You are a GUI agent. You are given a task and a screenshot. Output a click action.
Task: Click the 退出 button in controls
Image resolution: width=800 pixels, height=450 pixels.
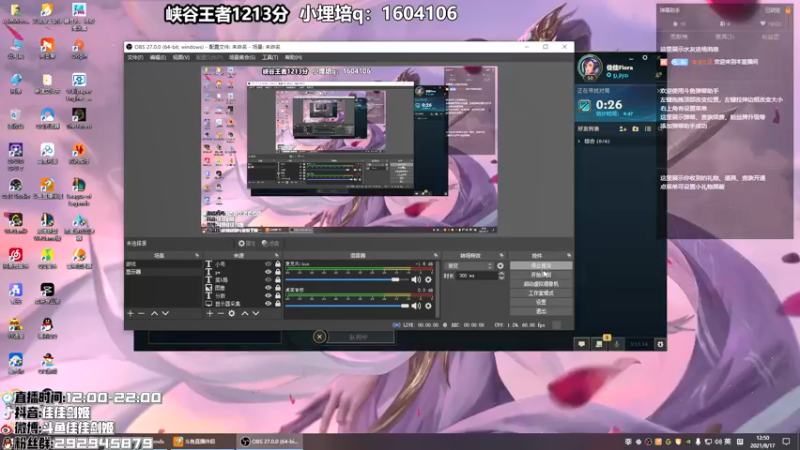(541, 311)
